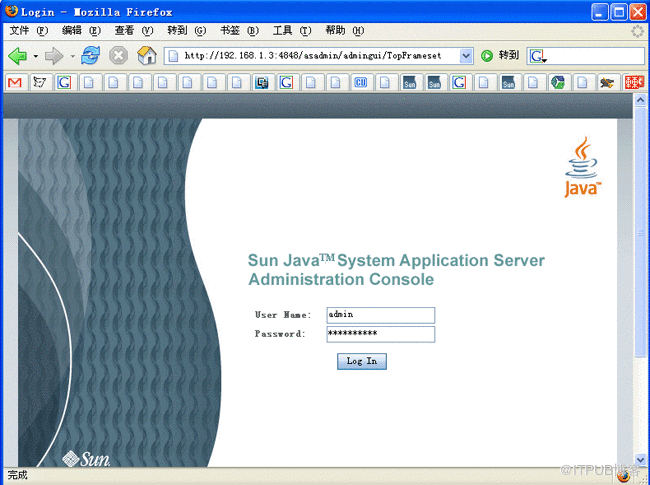
Task: Click the "Password:" label
Action: pos(280,334)
